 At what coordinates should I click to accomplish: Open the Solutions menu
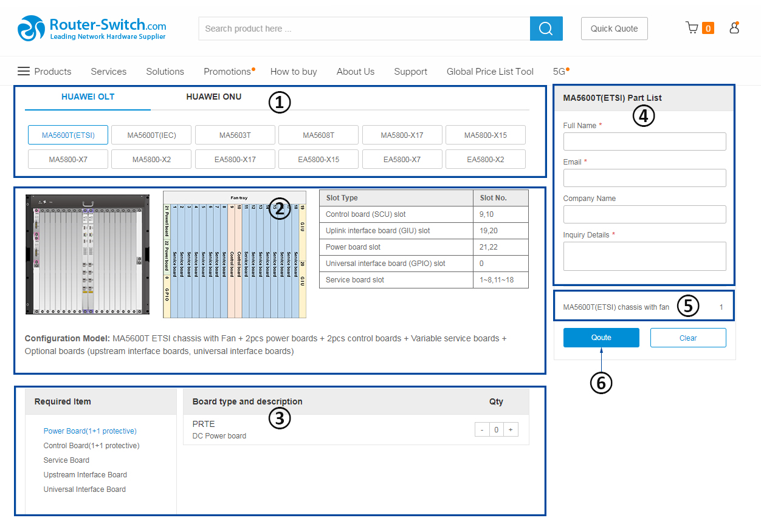click(165, 71)
